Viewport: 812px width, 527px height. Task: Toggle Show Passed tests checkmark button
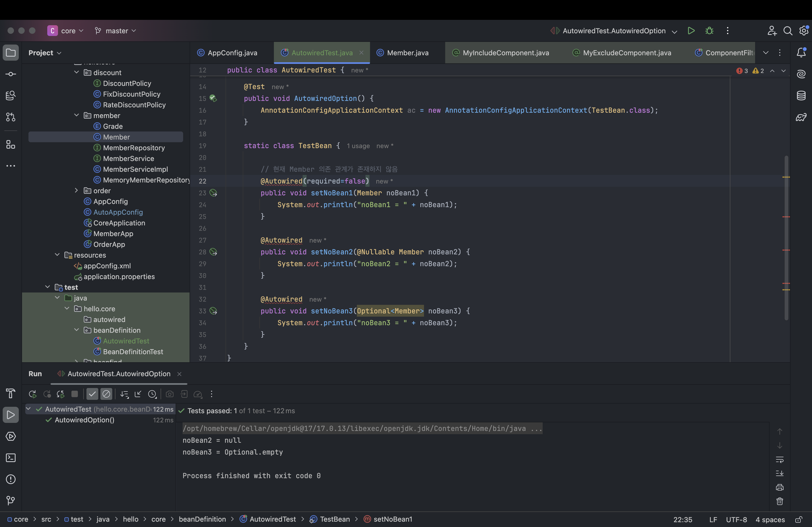[x=92, y=394]
